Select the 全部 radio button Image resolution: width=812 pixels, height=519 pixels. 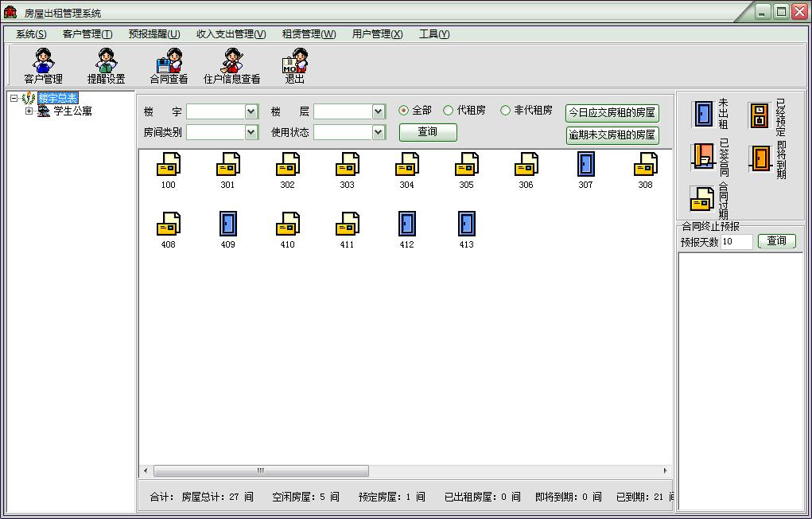(404, 111)
